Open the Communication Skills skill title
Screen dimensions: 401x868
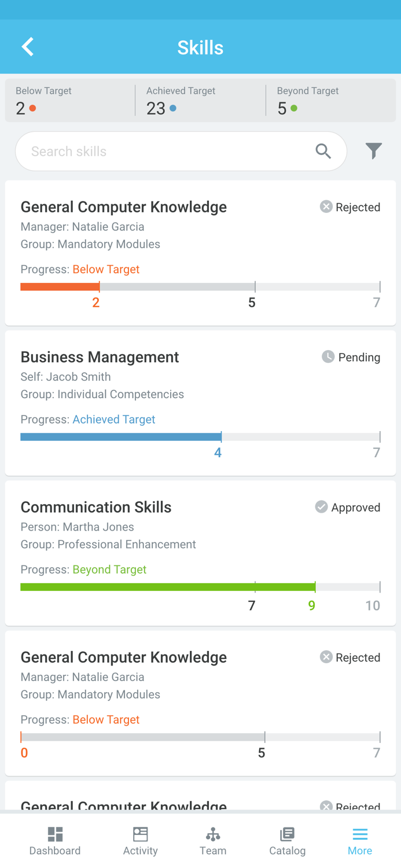pyautogui.click(x=96, y=507)
